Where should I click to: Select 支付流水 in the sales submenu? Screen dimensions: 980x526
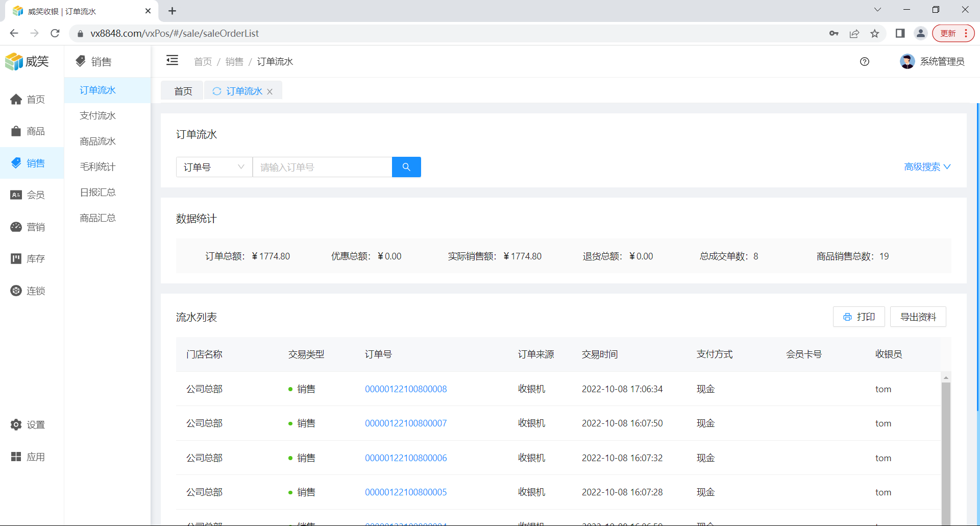[97, 116]
